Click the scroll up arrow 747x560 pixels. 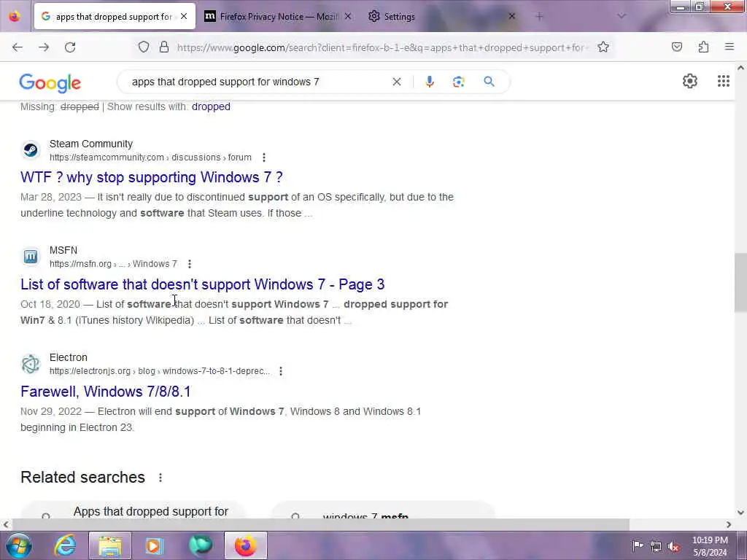740,68
